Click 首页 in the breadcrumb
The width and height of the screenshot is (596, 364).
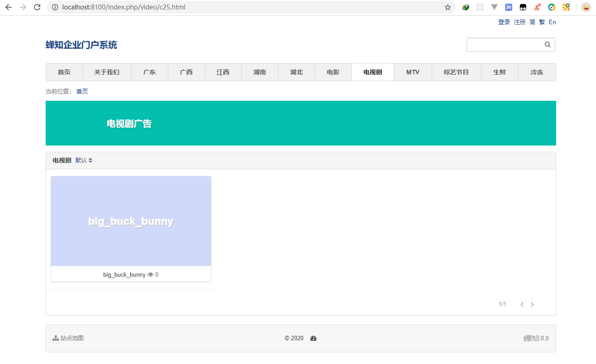82,91
